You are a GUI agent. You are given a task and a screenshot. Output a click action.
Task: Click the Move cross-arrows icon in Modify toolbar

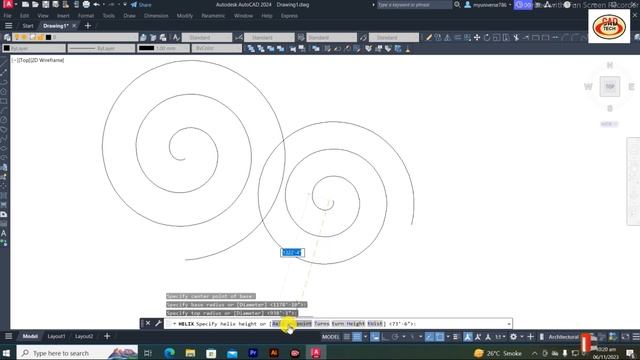[x=477, y=38]
